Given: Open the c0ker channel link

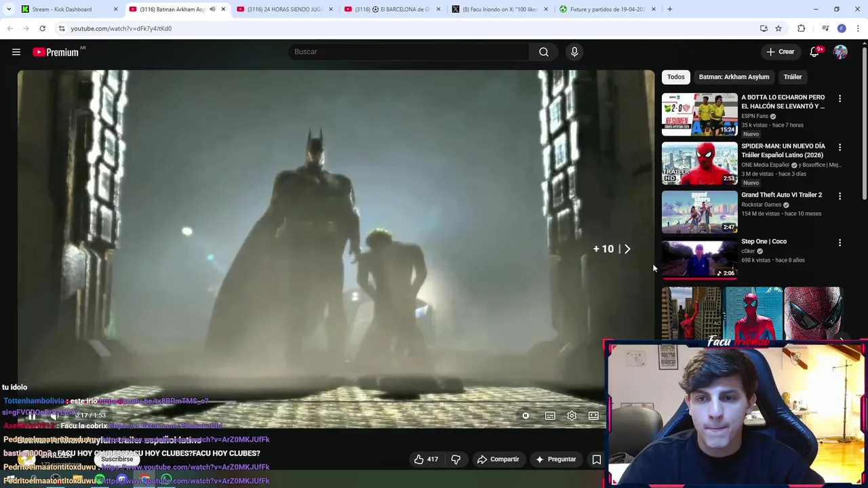Looking at the screenshot, I should (748, 251).
